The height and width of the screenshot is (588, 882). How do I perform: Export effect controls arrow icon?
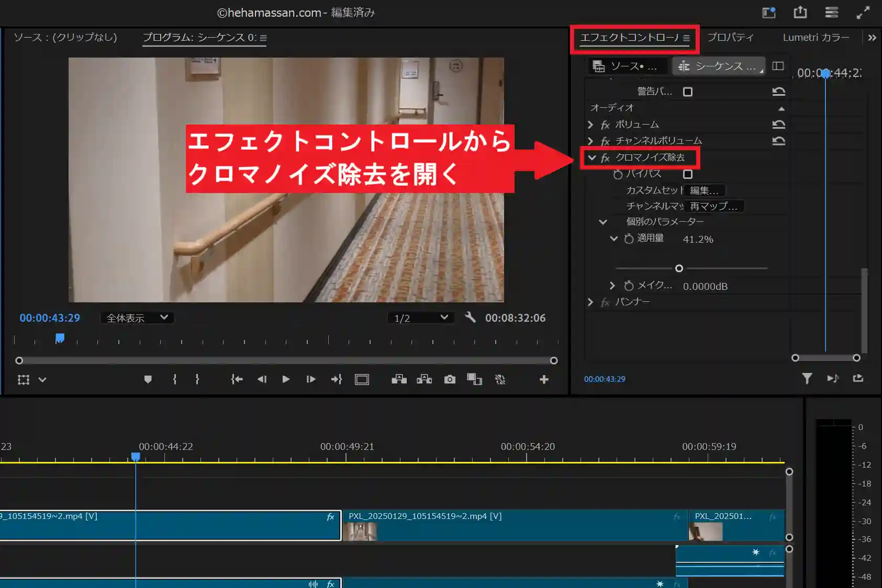(858, 378)
